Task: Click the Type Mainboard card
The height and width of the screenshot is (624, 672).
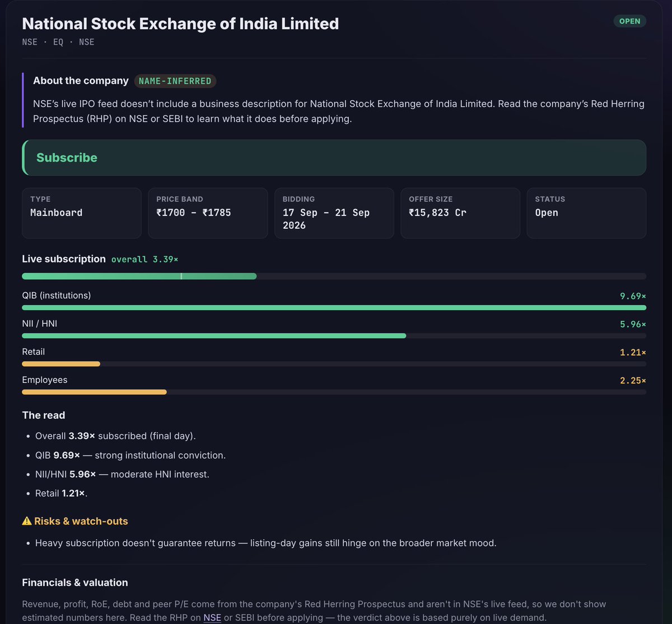Action: pyautogui.click(x=82, y=213)
